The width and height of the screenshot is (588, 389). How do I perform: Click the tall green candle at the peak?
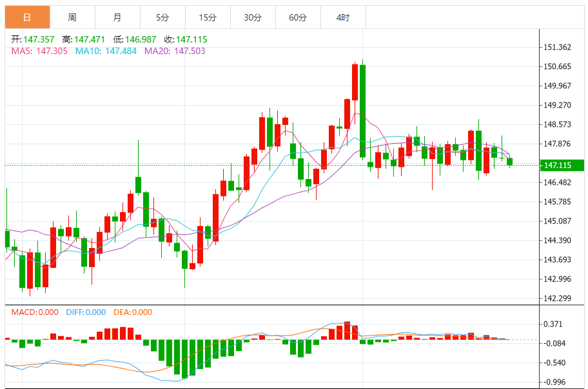(x=362, y=111)
